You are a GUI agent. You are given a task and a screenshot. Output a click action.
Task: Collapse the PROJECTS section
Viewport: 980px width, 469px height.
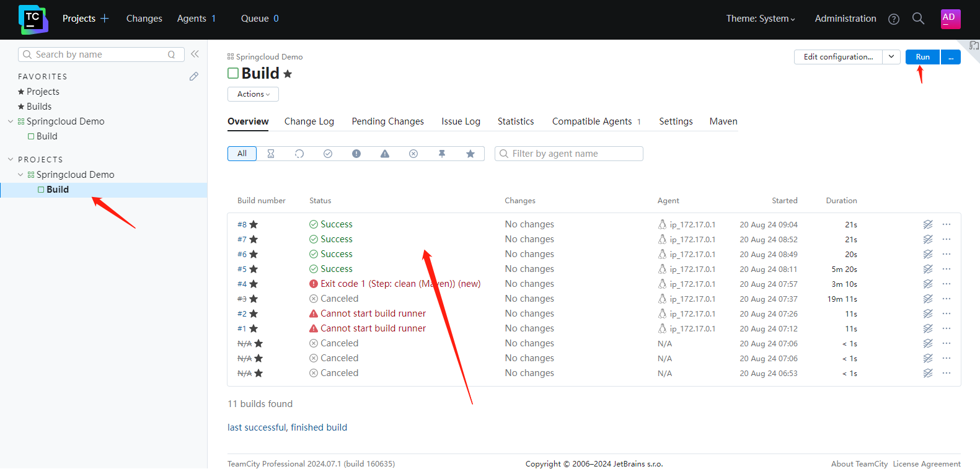(x=11, y=159)
